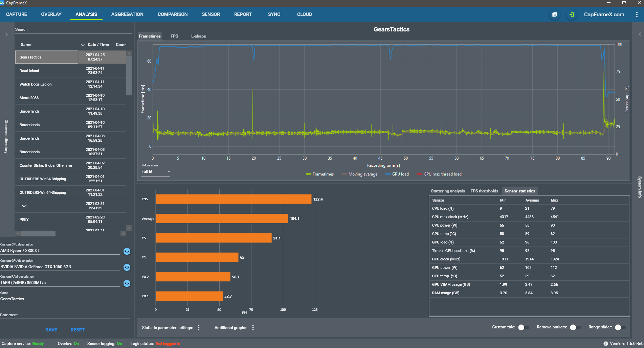Click the version info icon
This screenshot has height=348, width=644.
tap(605, 344)
